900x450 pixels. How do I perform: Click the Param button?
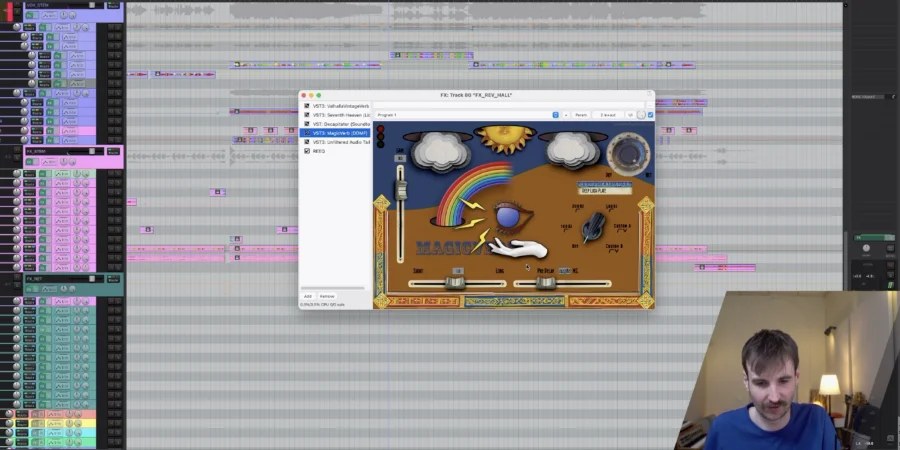[x=581, y=115]
